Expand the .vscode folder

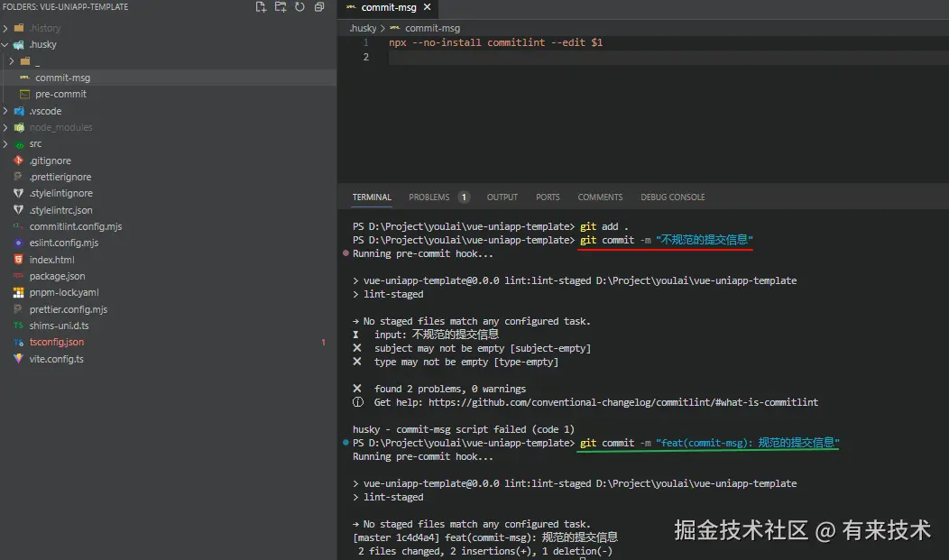(5, 111)
